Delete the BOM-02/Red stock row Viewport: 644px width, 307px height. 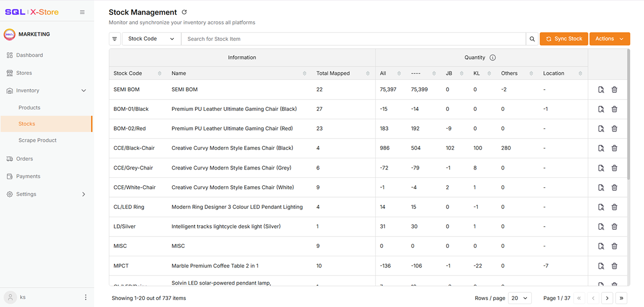point(614,129)
